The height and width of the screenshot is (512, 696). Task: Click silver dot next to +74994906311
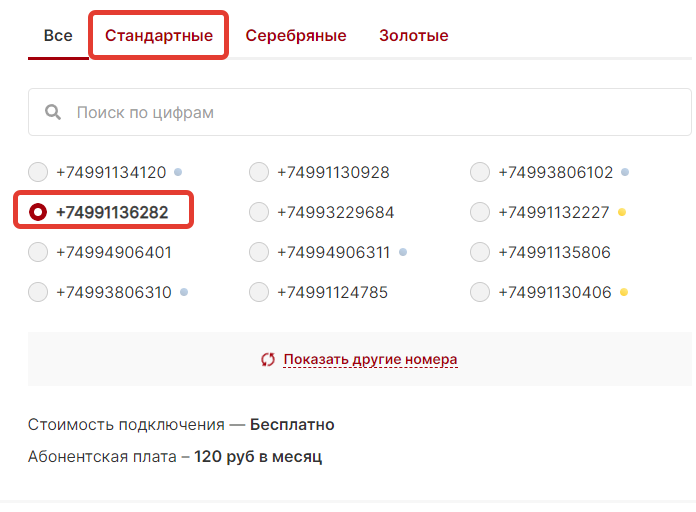[x=403, y=252]
